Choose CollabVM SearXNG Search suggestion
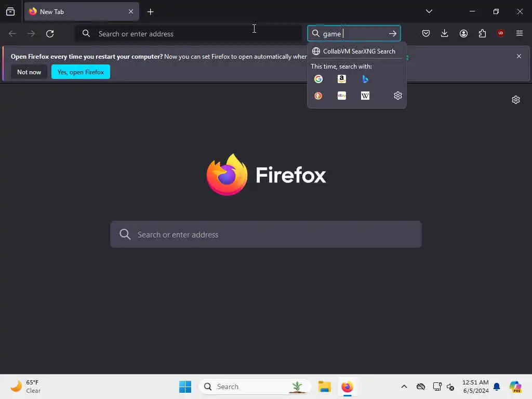Image resolution: width=532 pixels, height=399 pixels. [x=356, y=51]
